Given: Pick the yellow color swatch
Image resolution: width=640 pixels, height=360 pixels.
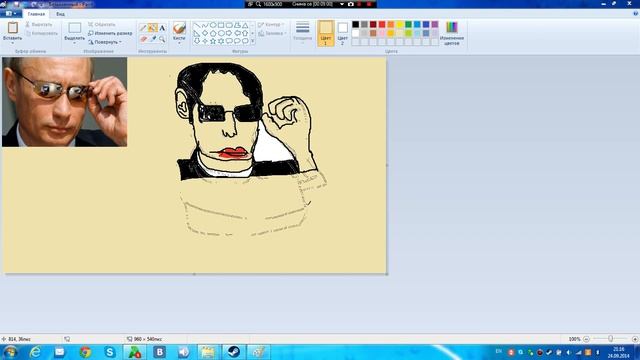Looking at the screenshot, I should tap(400, 24).
